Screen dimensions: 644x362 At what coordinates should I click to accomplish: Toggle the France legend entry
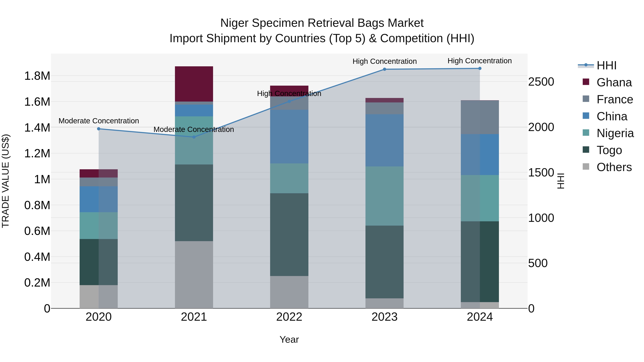pyautogui.click(x=608, y=99)
